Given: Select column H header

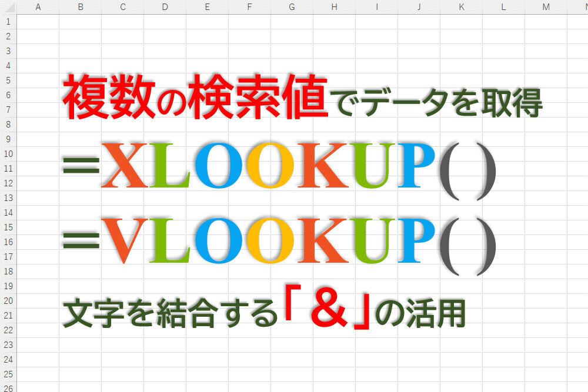Looking at the screenshot, I should [x=335, y=7].
